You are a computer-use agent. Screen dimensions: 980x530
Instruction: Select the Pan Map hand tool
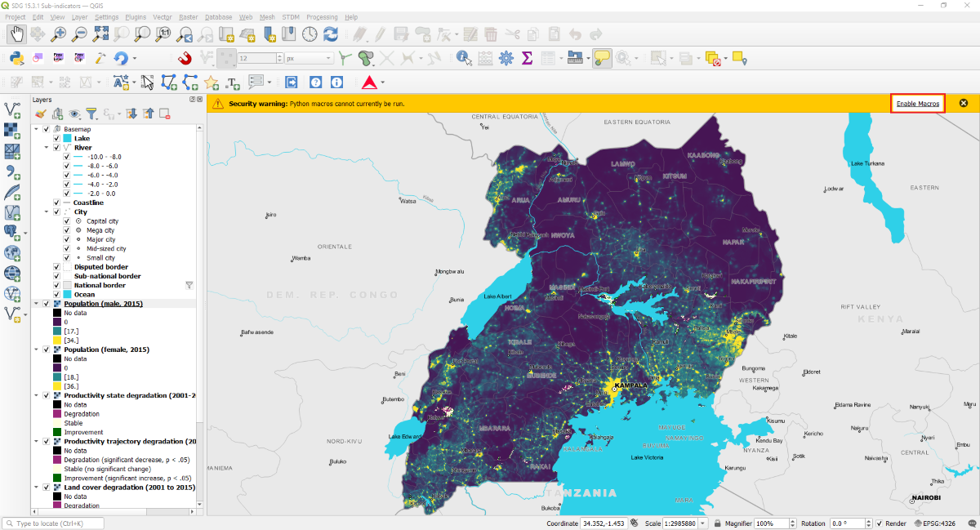click(x=16, y=34)
